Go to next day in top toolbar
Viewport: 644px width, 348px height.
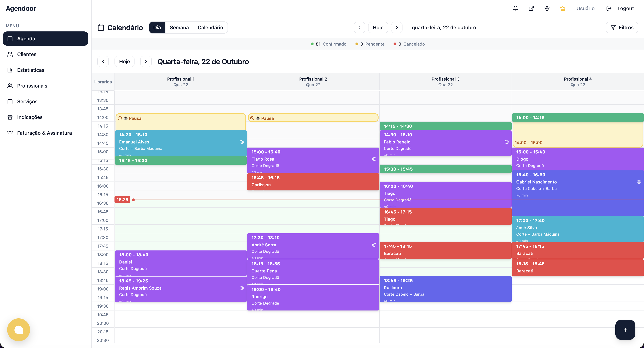(x=397, y=28)
